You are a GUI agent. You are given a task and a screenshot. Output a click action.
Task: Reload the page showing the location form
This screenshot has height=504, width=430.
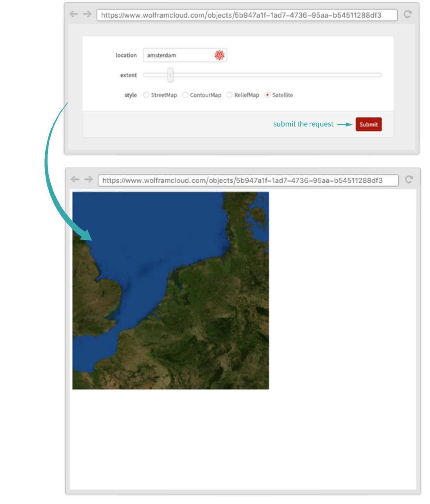[408, 14]
